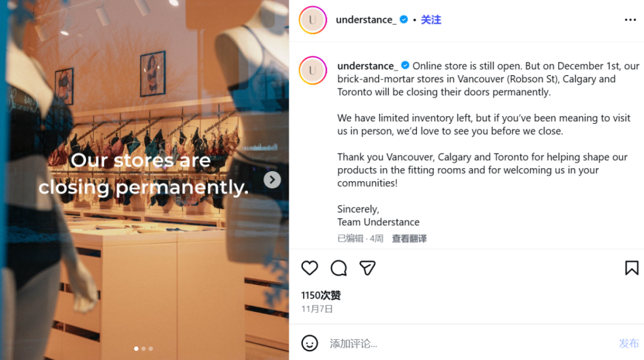644x360 pixels.
Task: Go to the next image in the carousel
Action: click(x=272, y=179)
